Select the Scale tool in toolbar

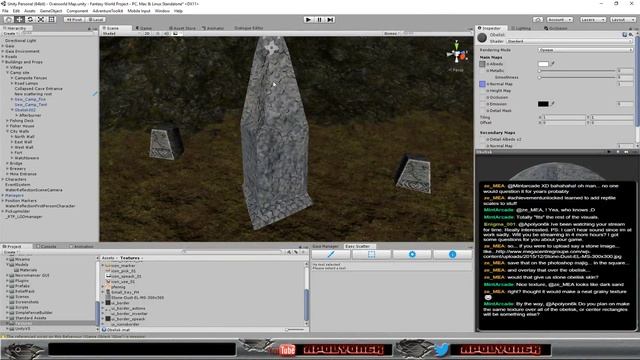coord(41,19)
